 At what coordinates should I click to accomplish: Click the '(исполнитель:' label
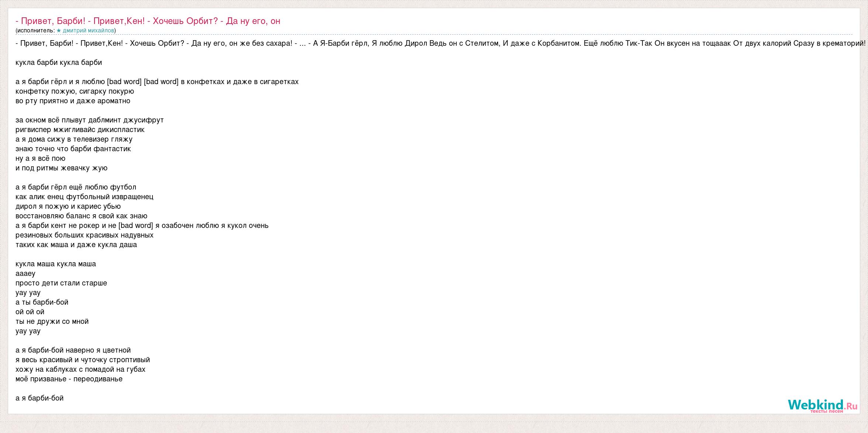coord(35,31)
